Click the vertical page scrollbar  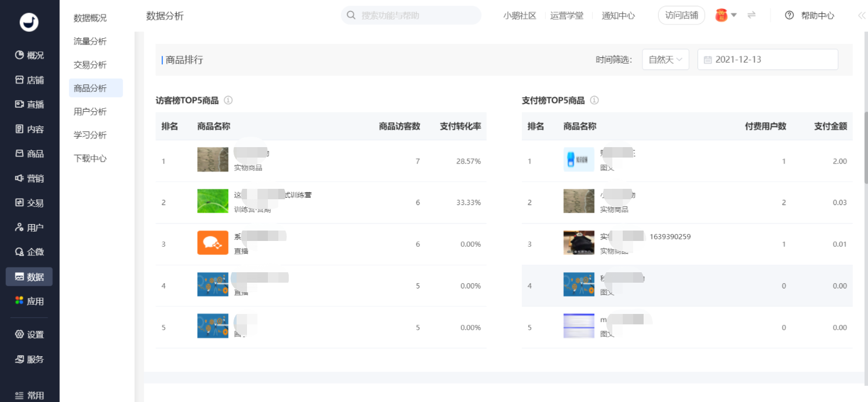866,148
